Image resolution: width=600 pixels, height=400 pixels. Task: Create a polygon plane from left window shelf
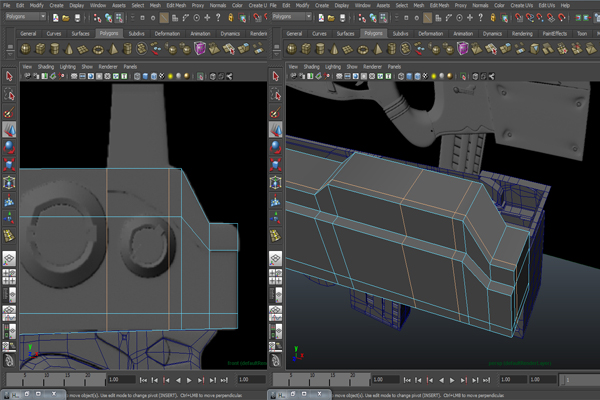point(83,49)
